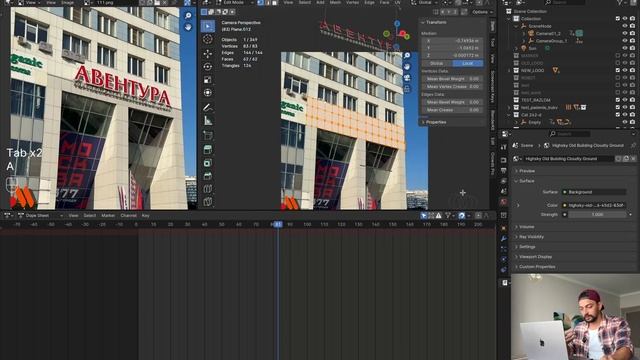Click the pan hand icon in 3D viewport
The image size is (640, 360).
coord(407,67)
